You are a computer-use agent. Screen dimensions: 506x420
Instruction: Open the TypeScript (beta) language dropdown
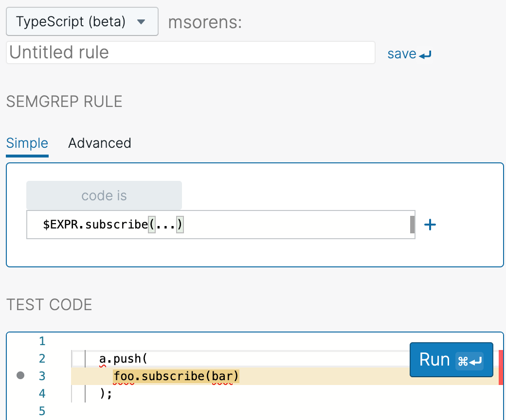[82, 21]
